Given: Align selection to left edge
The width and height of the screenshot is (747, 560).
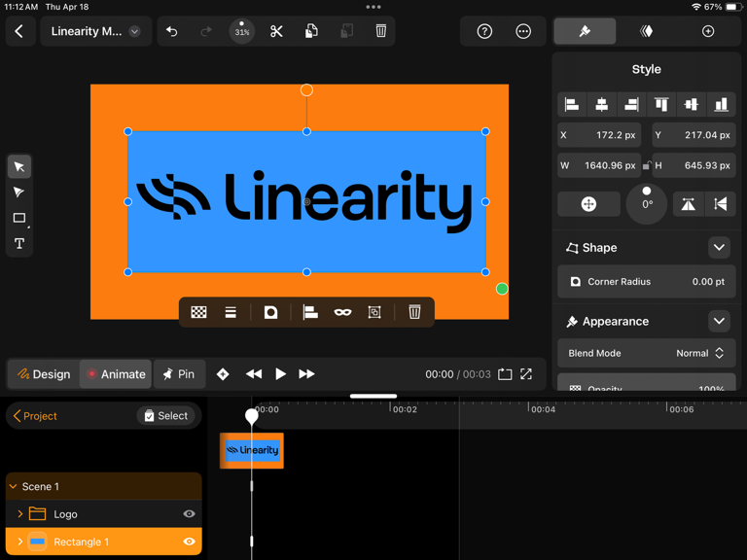Looking at the screenshot, I should (x=572, y=104).
